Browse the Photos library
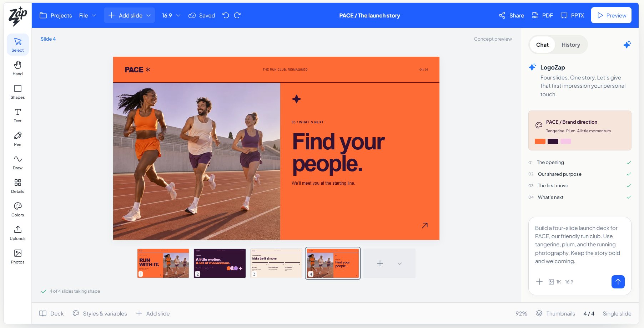 coord(17,256)
